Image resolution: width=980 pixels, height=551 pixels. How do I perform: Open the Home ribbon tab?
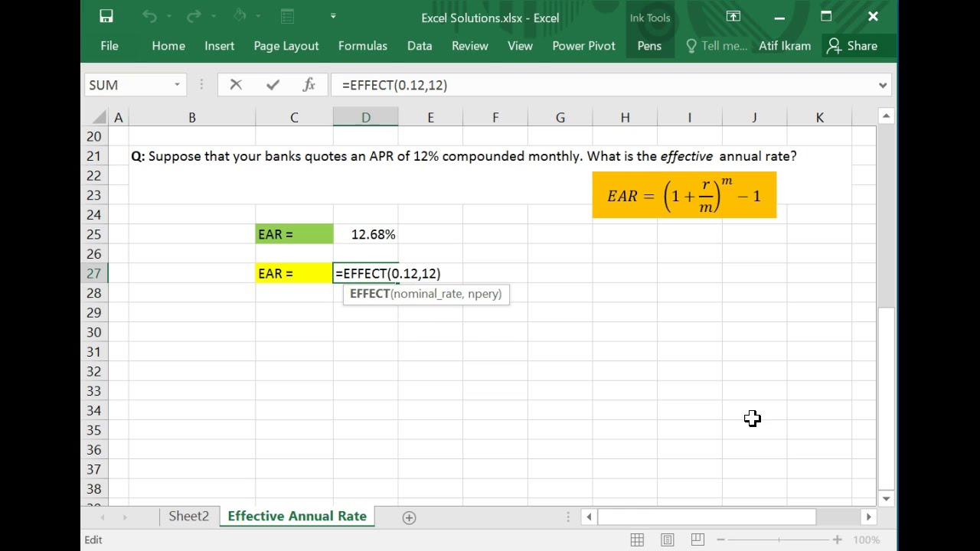tap(168, 46)
